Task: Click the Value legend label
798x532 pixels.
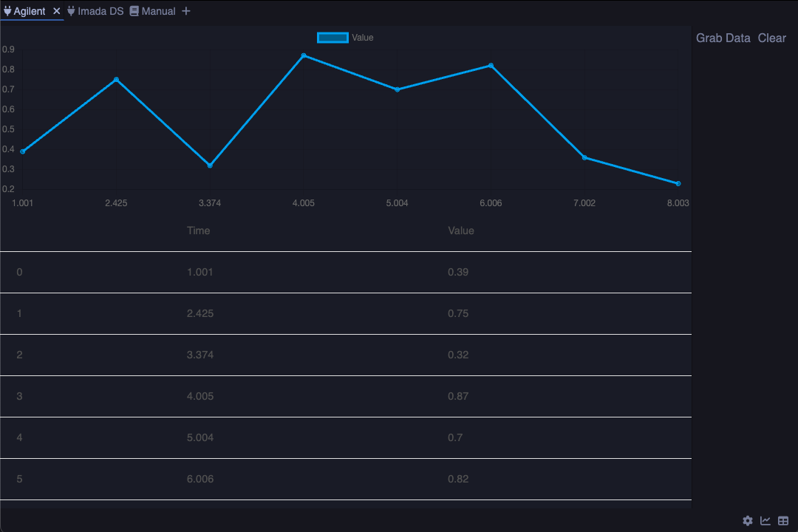Action: [363, 38]
